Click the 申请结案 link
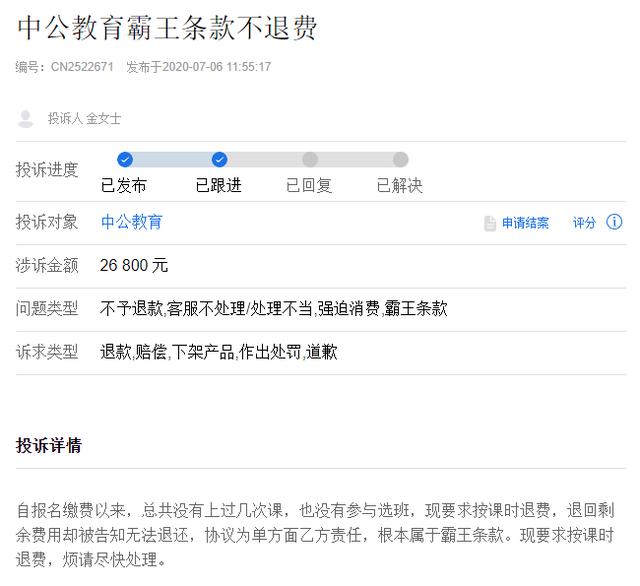640x586 pixels. (525, 223)
